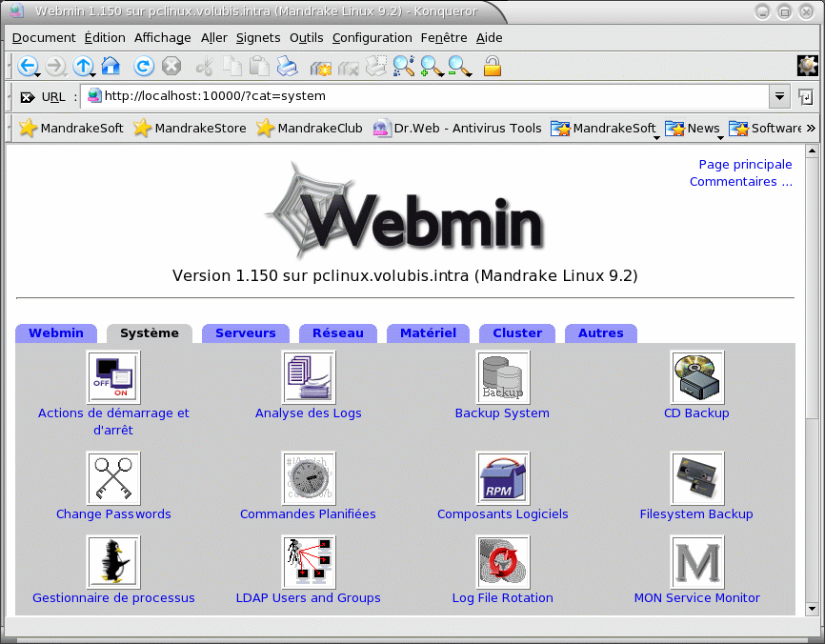The image size is (825, 644).
Task: Click the Filesystem Backup text link
Action: (696, 514)
